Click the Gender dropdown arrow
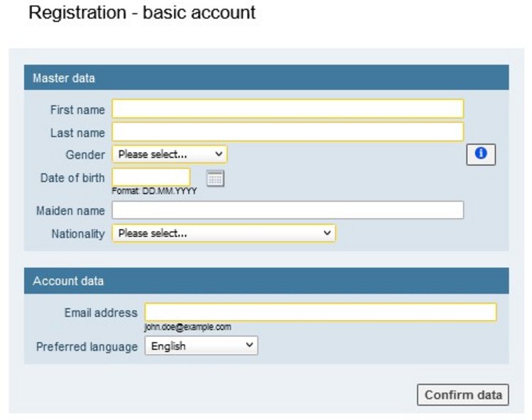 pos(219,155)
